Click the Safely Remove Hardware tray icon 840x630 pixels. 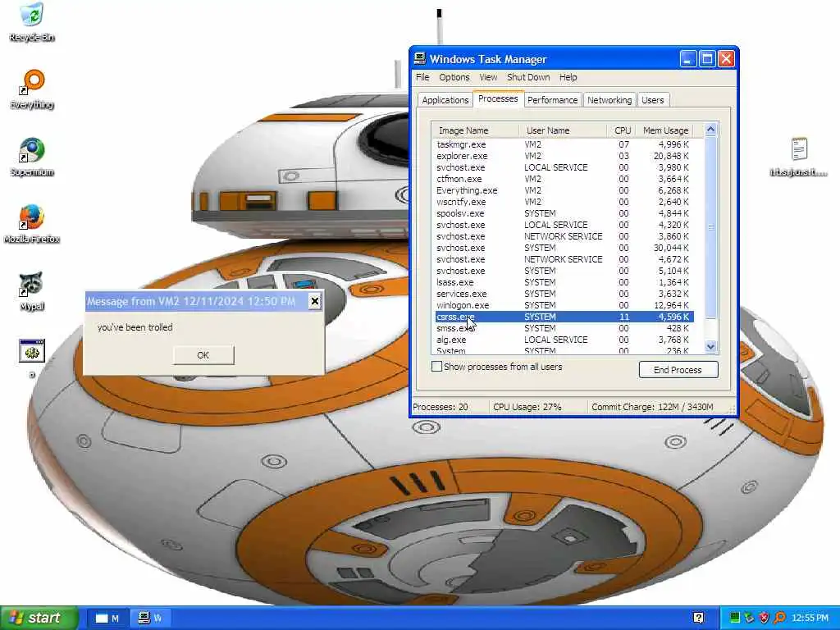(750, 618)
